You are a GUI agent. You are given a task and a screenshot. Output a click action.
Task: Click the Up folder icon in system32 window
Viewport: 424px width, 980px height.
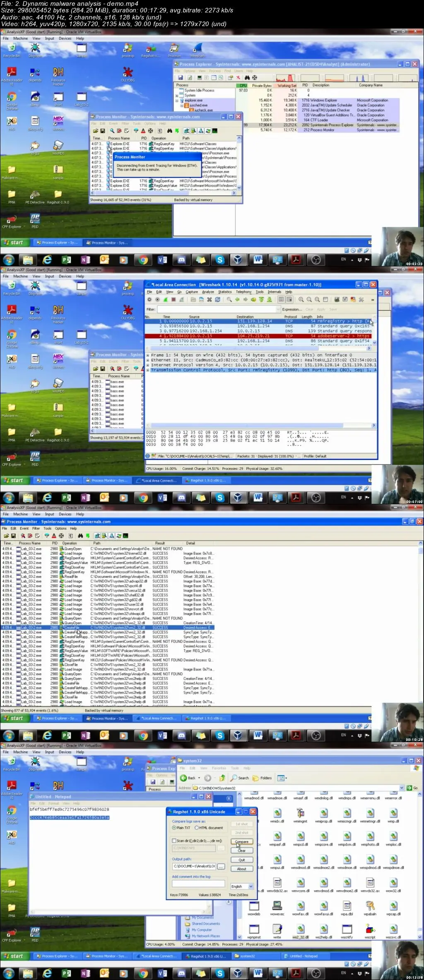click(222, 778)
